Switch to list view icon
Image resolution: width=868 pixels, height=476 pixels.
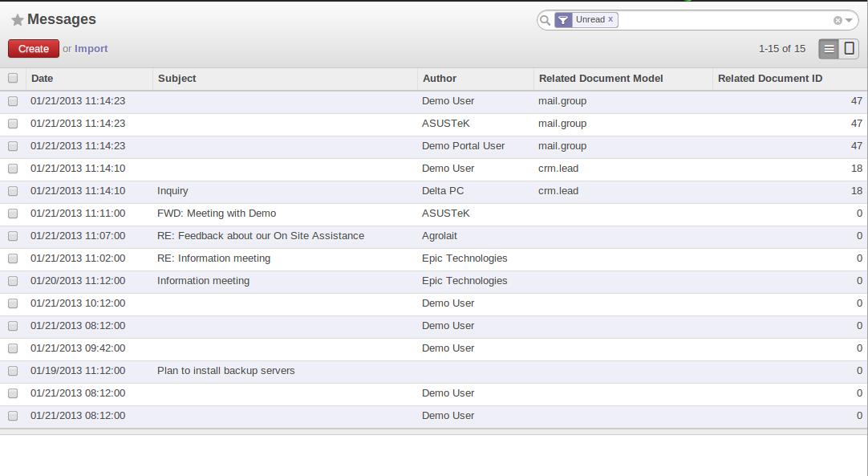tap(829, 49)
